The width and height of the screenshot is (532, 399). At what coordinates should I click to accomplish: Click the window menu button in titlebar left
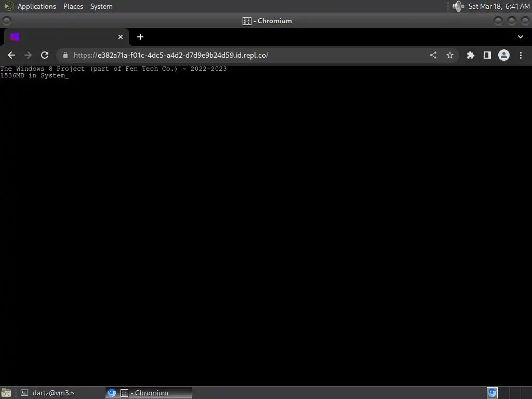click(7, 21)
